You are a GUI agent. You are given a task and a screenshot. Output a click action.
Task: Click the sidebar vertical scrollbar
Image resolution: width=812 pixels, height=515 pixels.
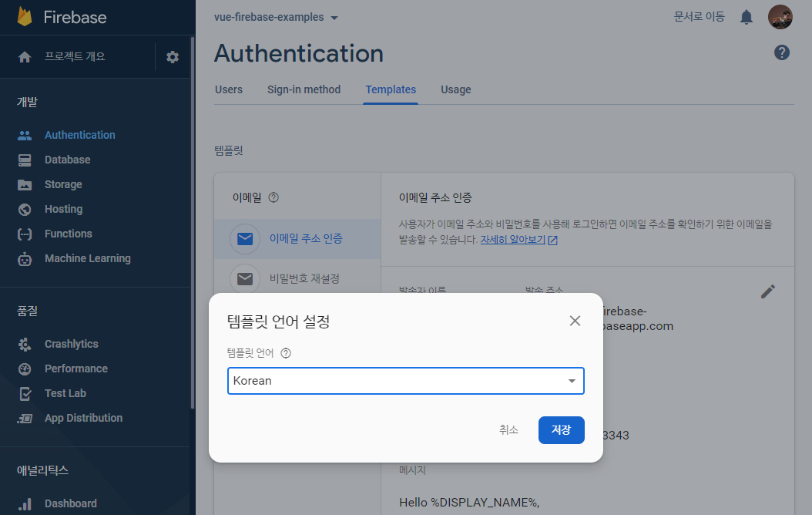coord(193,223)
